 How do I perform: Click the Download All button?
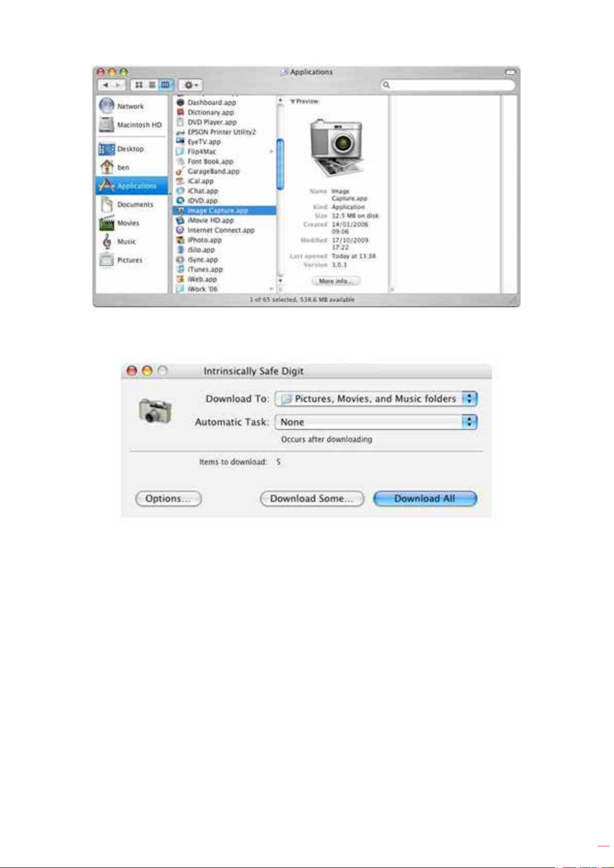(424, 499)
